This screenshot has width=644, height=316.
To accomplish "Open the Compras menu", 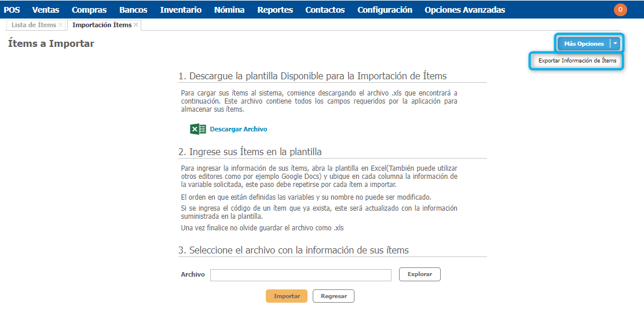I will 89,10.
